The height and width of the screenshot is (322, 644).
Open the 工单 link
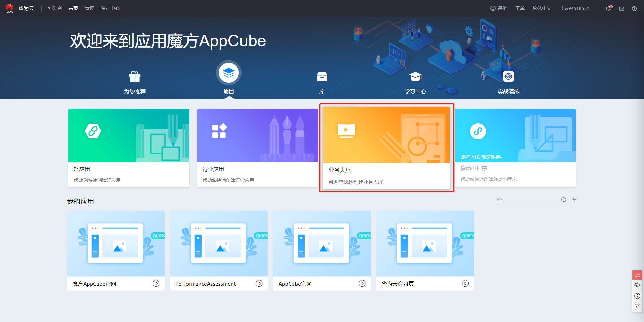point(520,8)
